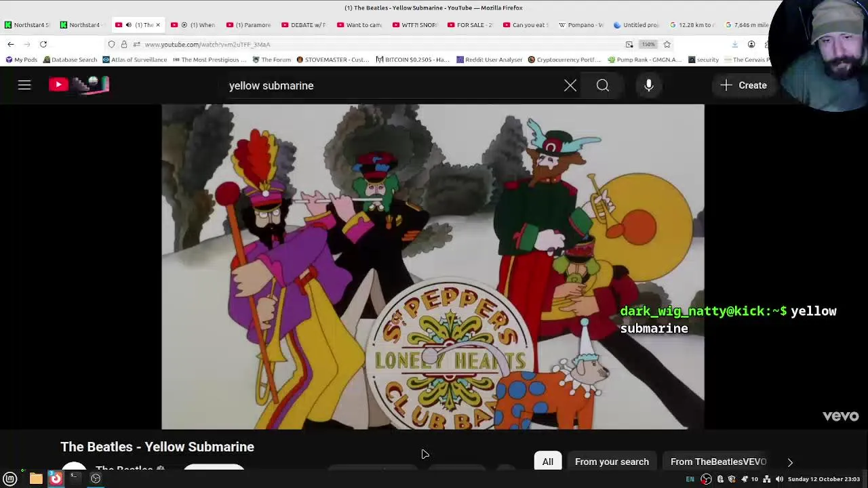Switch to the Pompano Wikipedia tab
Screen dimensions: 868x488
581,25
